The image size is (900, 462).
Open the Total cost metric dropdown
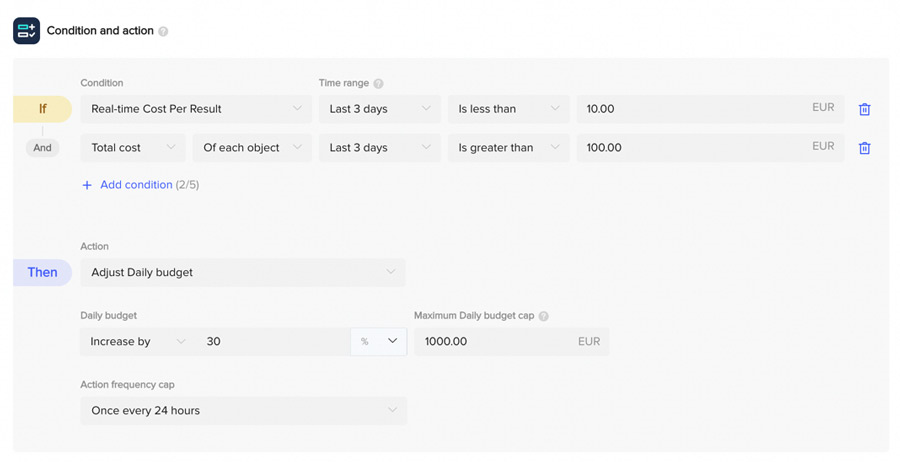pyautogui.click(x=133, y=148)
